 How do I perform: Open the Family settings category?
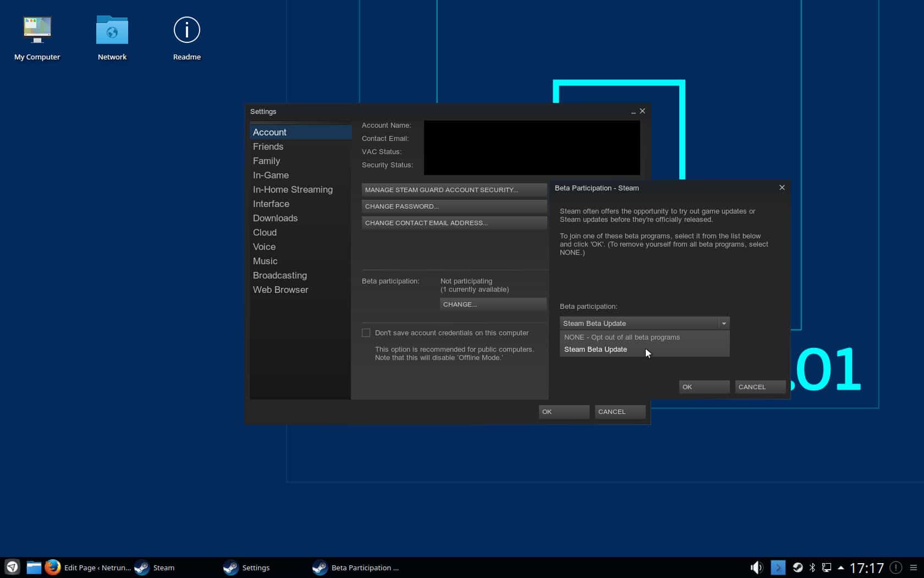coord(300,161)
